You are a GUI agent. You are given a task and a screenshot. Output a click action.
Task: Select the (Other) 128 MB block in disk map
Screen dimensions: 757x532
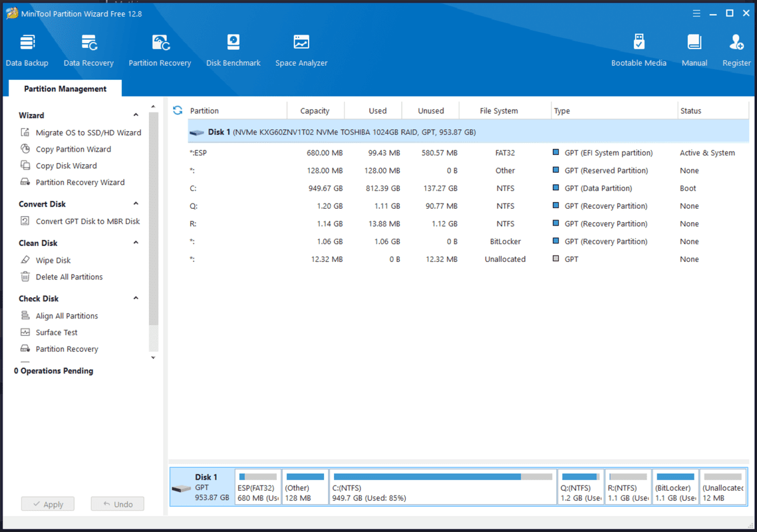click(x=305, y=487)
